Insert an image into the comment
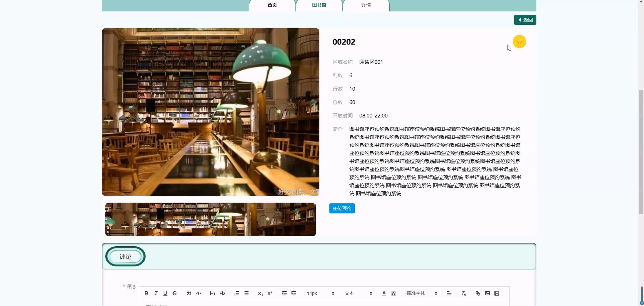The image size is (644, 306). tap(487, 293)
